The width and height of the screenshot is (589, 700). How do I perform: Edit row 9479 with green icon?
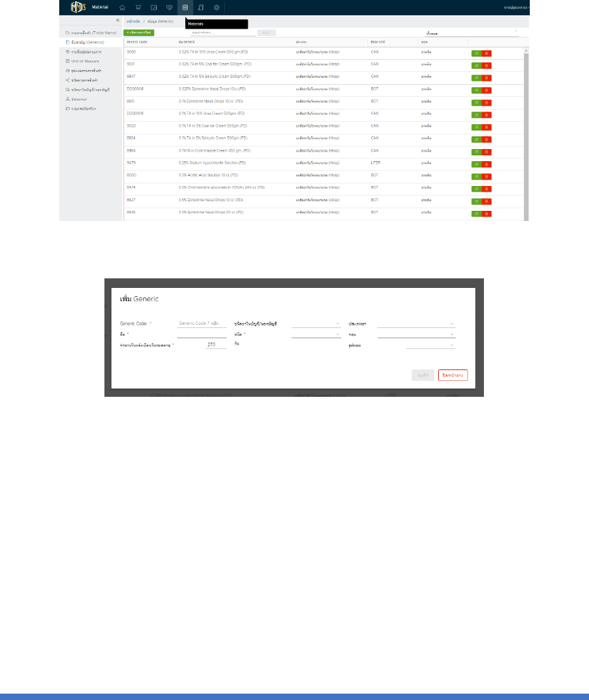(476, 164)
